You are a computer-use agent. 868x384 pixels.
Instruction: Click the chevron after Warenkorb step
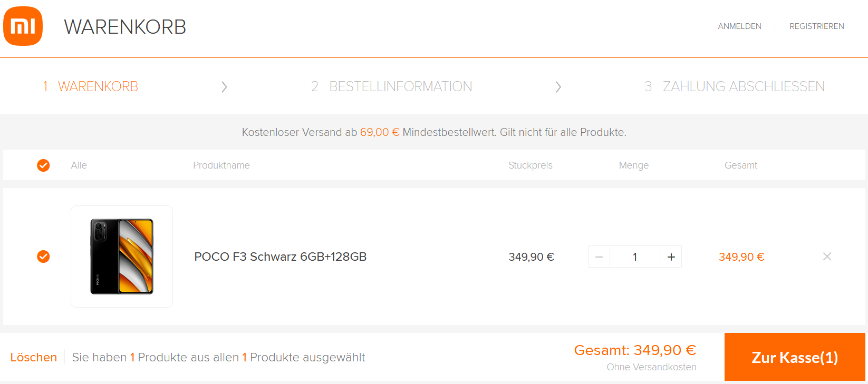tap(224, 87)
